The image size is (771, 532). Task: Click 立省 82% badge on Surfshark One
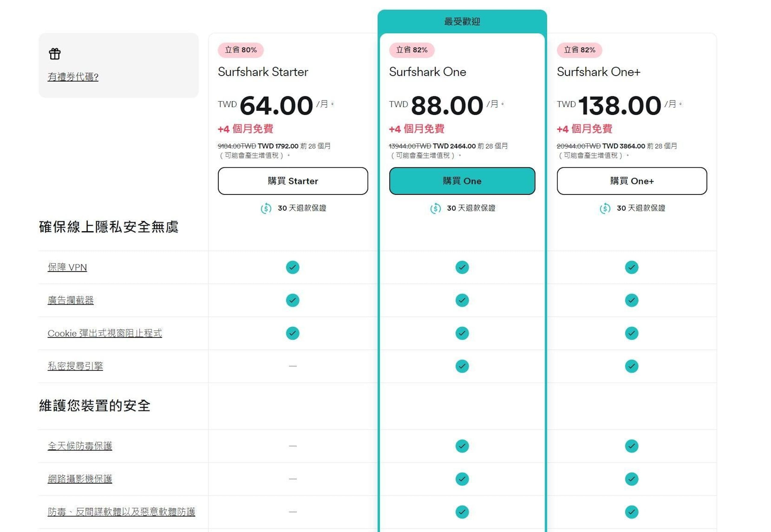(x=412, y=50)
